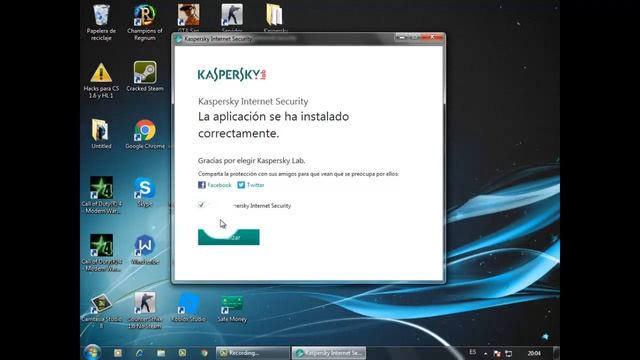Click text 'Gracias por elegir Kaspersky Lab.'
The image size is (640, 360).
(251, 160)
